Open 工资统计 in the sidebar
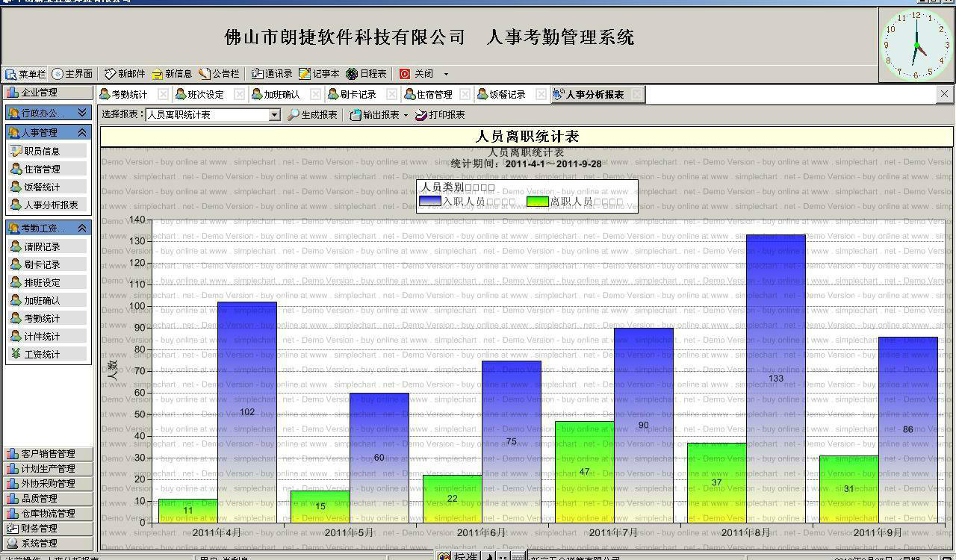 point(48,354)
